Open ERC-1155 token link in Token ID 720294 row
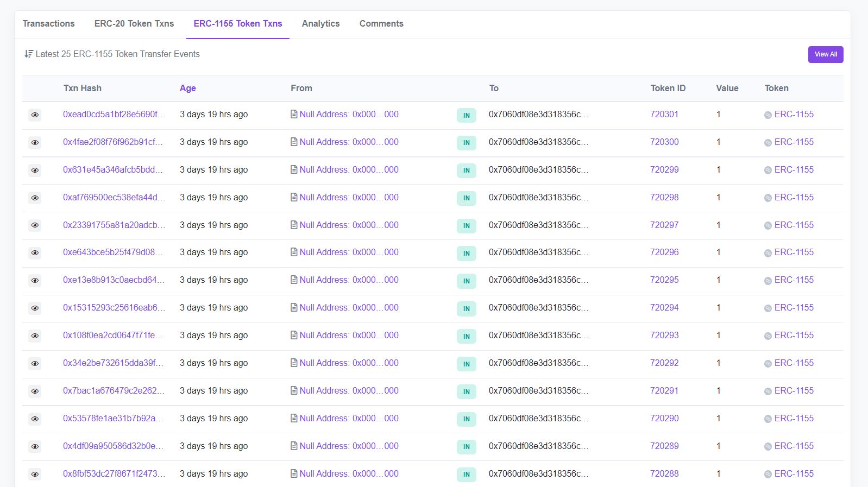Screen dimensions: 868x487 pyautogui.click(x=794, y=307)
